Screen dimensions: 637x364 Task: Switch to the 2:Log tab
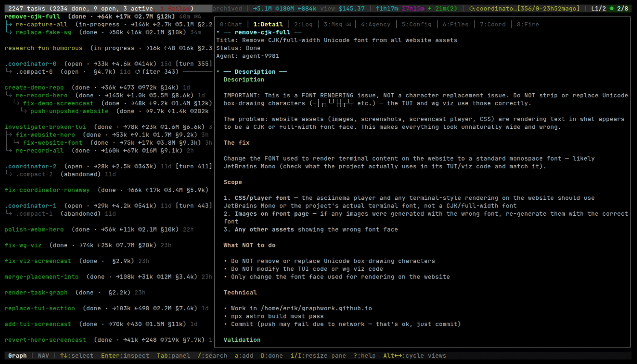(x=303, y=25)
